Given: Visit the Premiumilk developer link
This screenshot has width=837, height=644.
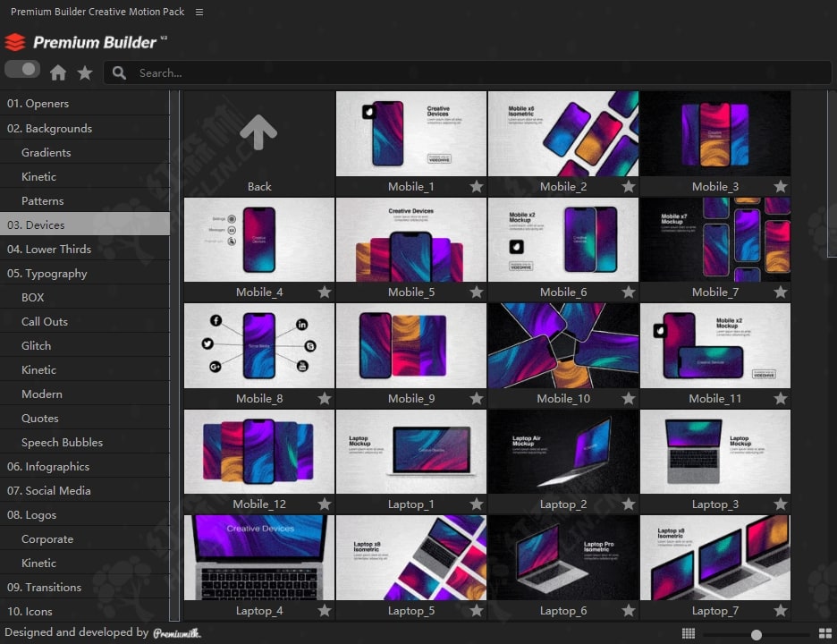Looking at the screenshot, I should 177,633.
